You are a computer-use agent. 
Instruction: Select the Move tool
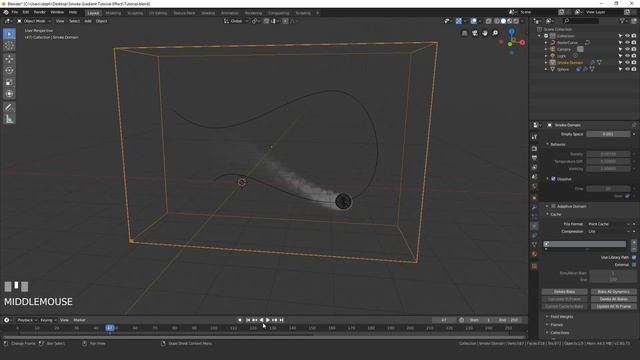[9, 59]
